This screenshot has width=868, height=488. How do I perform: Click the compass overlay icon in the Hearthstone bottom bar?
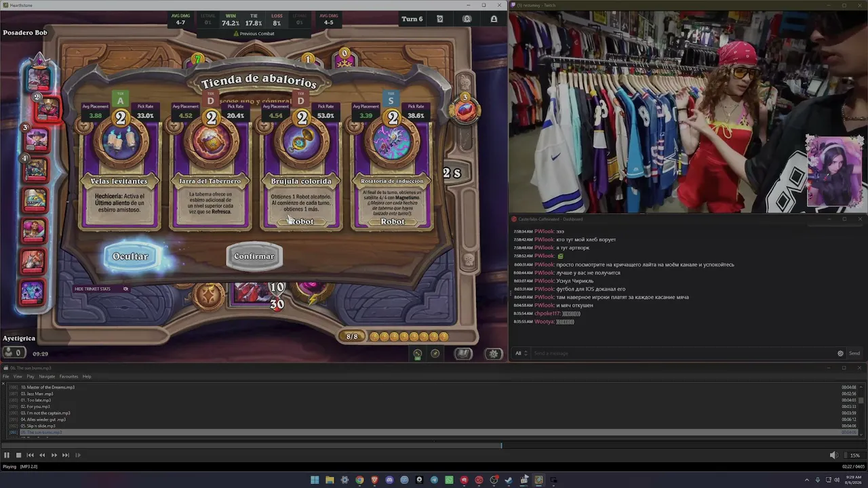(x=435, y=353)
